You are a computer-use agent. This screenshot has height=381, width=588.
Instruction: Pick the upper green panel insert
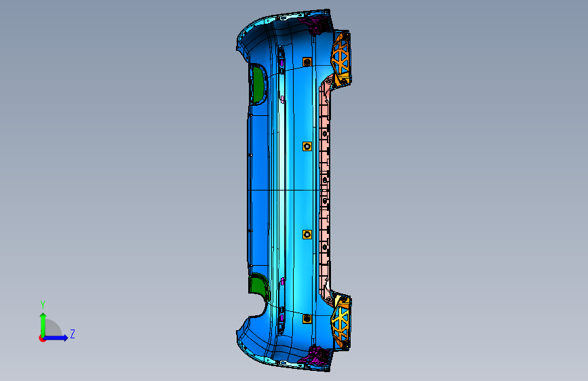pos(258,84)
